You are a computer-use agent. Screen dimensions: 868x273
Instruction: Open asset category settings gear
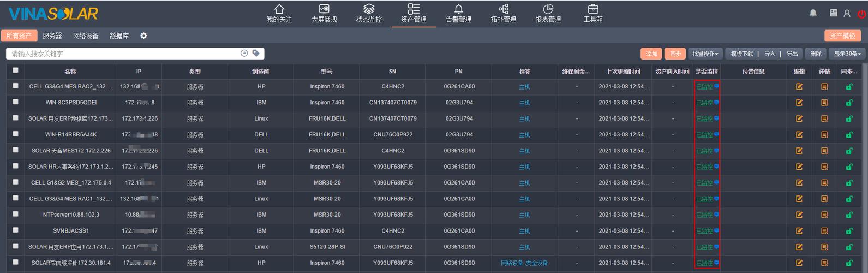point(143,35)
